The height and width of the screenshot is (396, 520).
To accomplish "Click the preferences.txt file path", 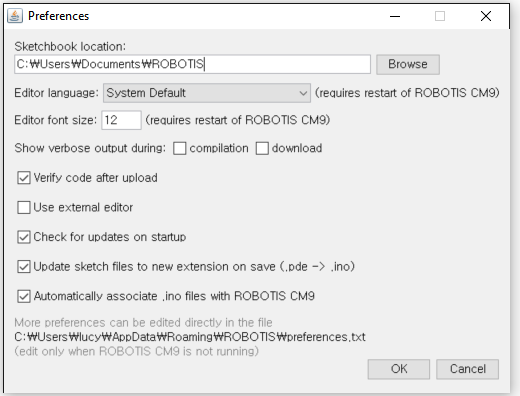I will (190, 337).
